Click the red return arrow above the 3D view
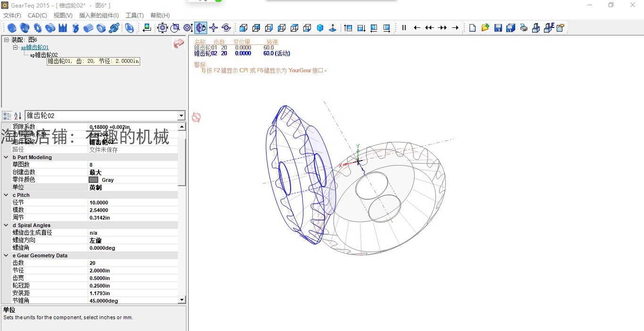This screenshot has width=644, height=331. pos(178,43)
